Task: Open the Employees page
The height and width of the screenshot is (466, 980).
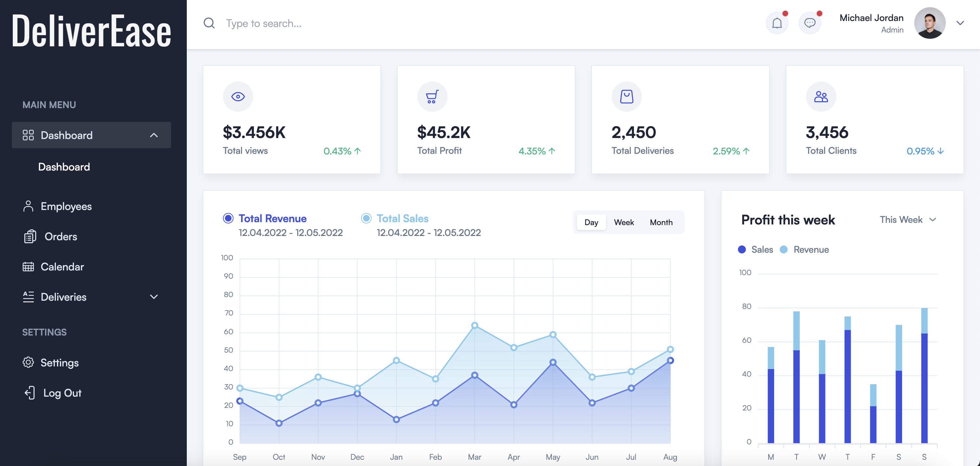Action: tap(66, 206)
